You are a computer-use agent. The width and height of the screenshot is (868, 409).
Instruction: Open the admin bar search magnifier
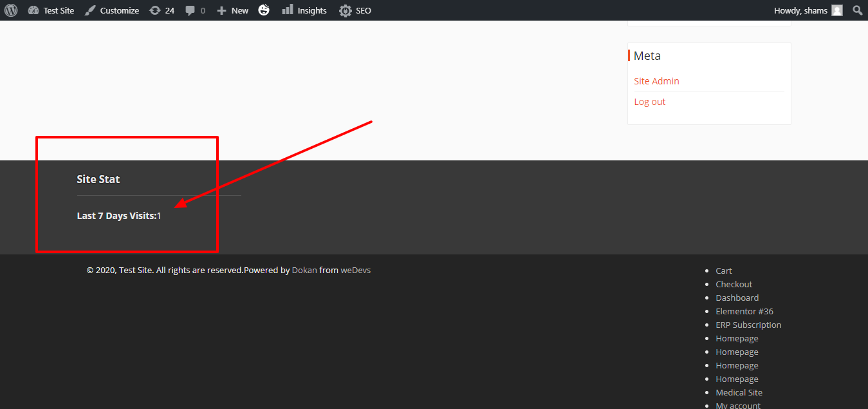(x=857, y=10)
